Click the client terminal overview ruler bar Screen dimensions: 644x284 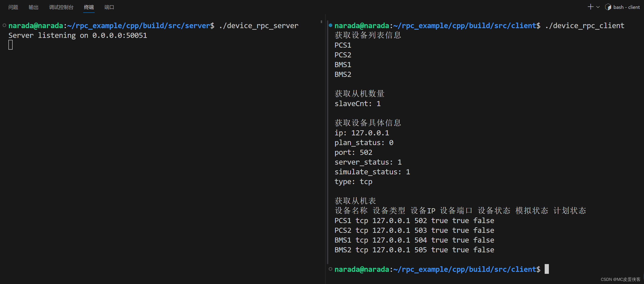pyautogui.click(x=327, y=142)
